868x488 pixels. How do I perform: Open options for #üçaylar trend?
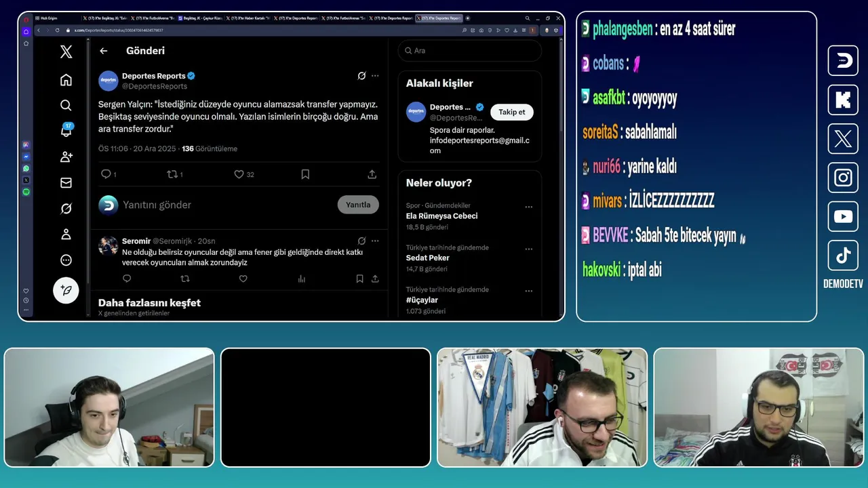point(529,291)
